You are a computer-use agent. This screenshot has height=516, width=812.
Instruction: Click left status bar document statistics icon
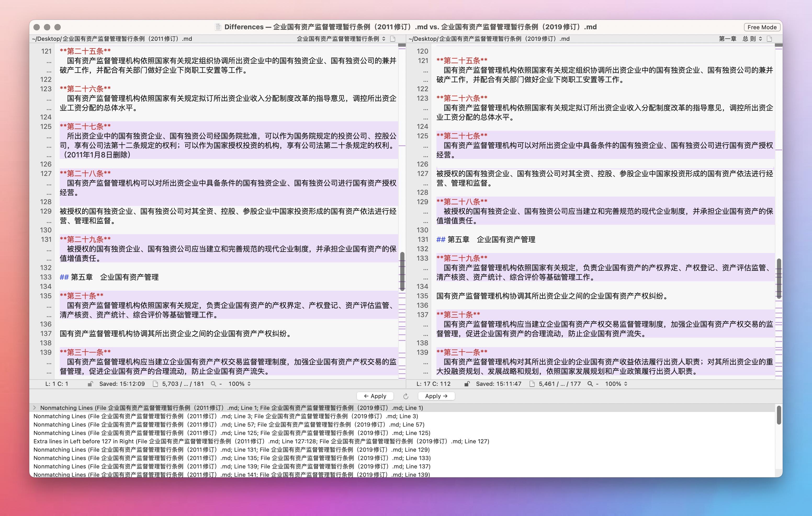(x=155, y=384)
